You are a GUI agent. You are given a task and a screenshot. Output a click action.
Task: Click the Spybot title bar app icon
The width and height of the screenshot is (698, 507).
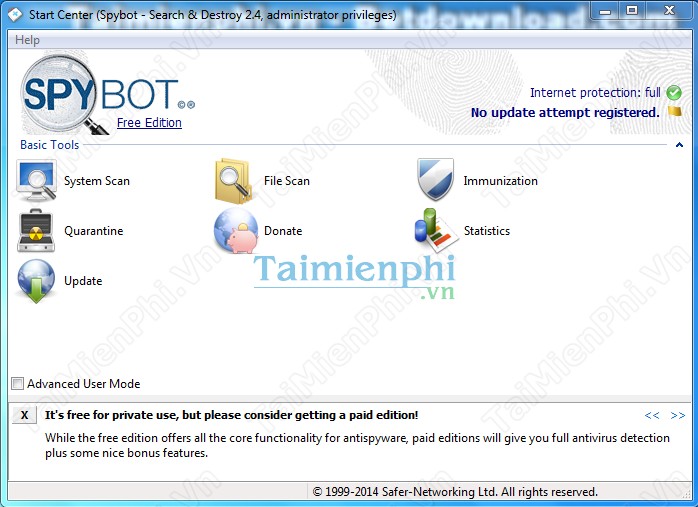click(x=15, y=15)
